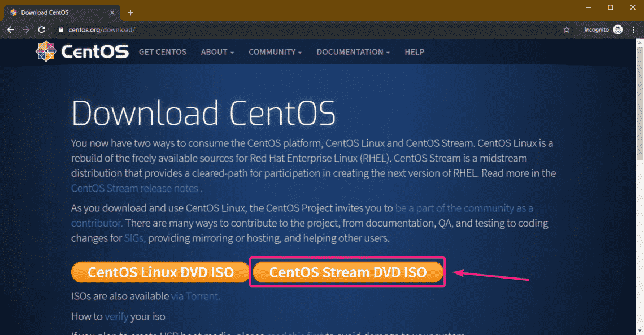644x335 pixels.
Task: Expand the COMMUNITY dropdown menu
Action: 275,52
